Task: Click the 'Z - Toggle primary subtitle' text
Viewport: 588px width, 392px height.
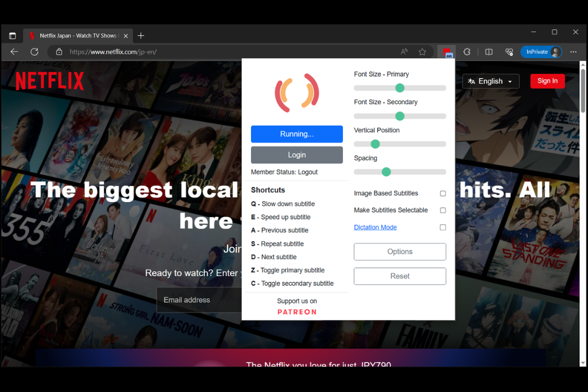Action: click(x=288, y=270)
